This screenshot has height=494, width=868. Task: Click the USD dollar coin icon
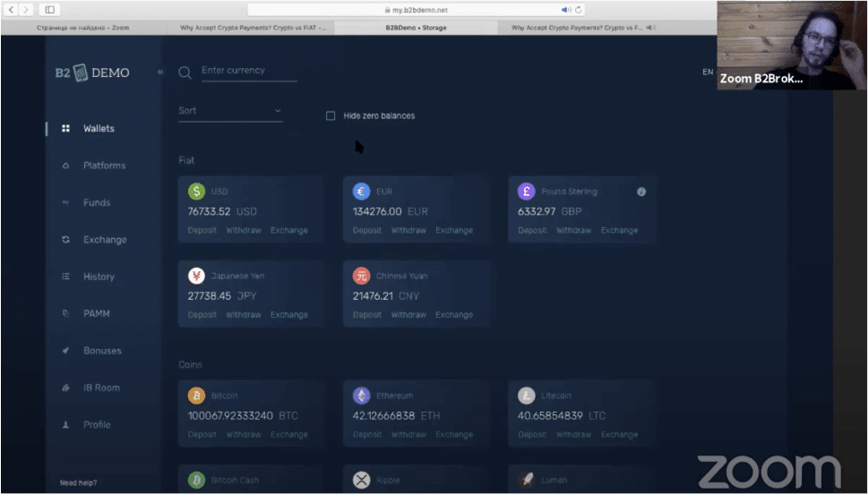[196, 192]
